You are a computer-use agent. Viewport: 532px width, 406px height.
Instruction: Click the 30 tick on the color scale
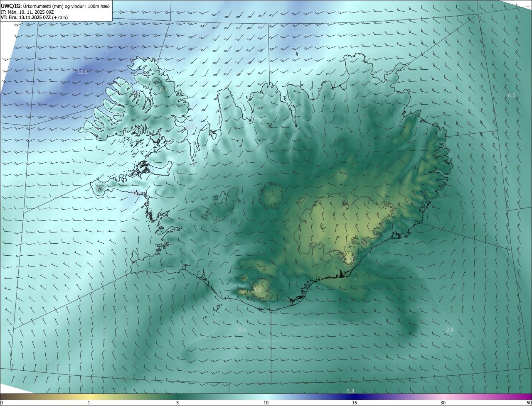[443, 403]
